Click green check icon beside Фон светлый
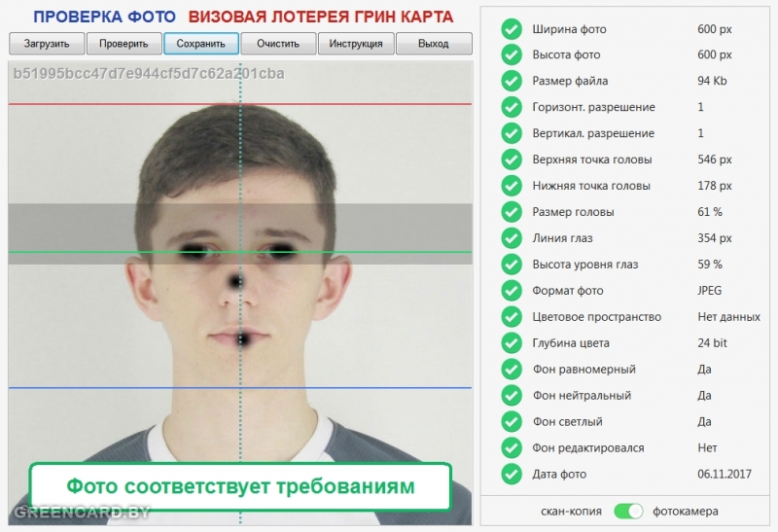 (512, 422)
